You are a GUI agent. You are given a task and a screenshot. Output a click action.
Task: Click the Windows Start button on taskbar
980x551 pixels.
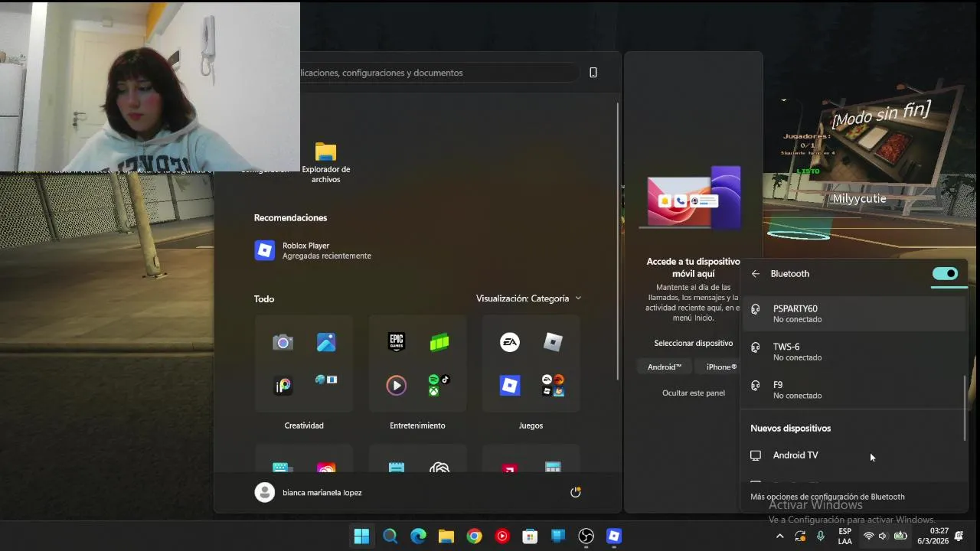[361, 536]
